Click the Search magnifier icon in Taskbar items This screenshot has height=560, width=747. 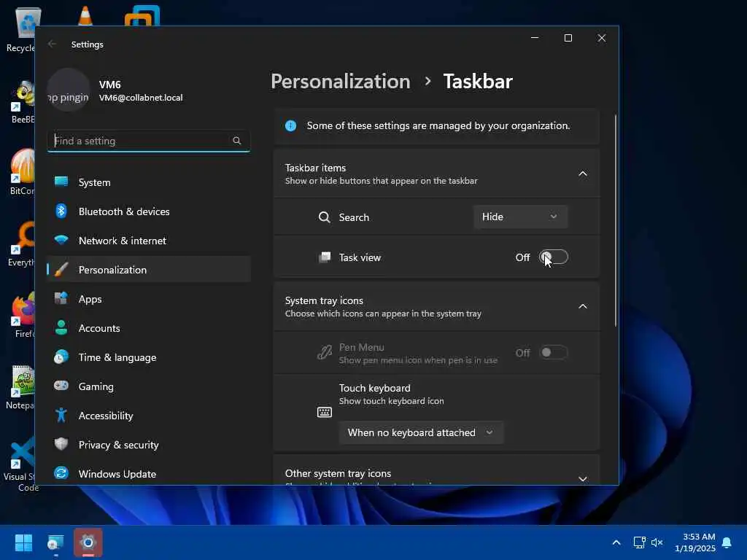pyautogui.click(x=325, y=217)
